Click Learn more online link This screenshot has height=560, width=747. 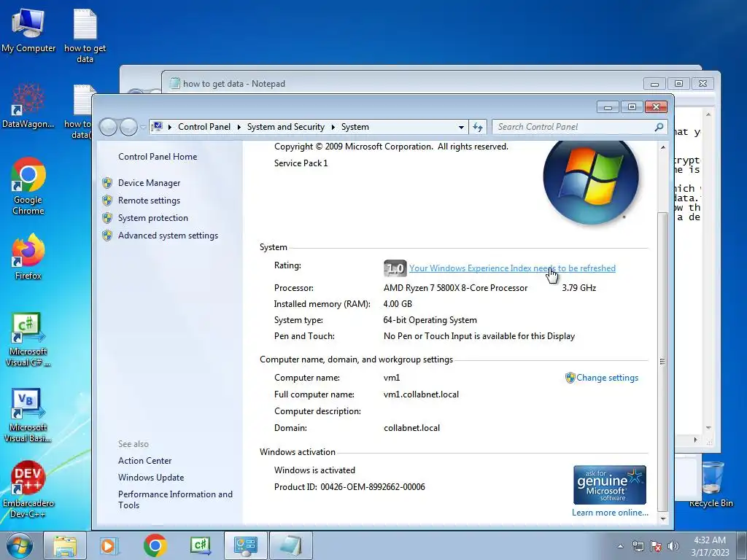[x=610, y=513]
